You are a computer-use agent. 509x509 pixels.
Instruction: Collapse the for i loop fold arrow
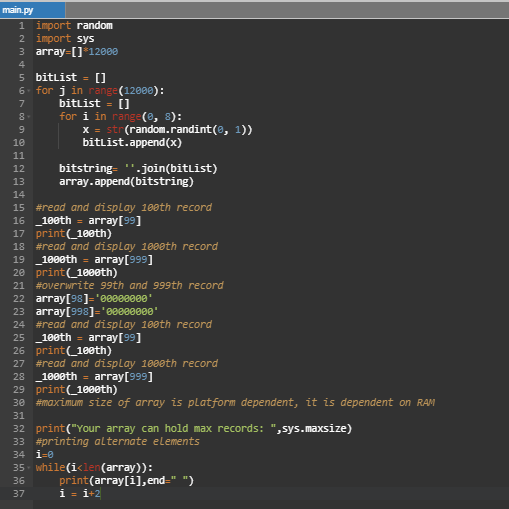29,117
